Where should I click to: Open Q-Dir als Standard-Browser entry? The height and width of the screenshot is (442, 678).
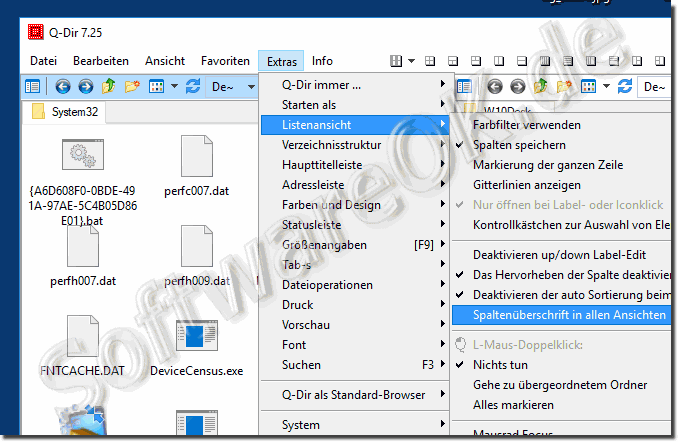point(355,395)
